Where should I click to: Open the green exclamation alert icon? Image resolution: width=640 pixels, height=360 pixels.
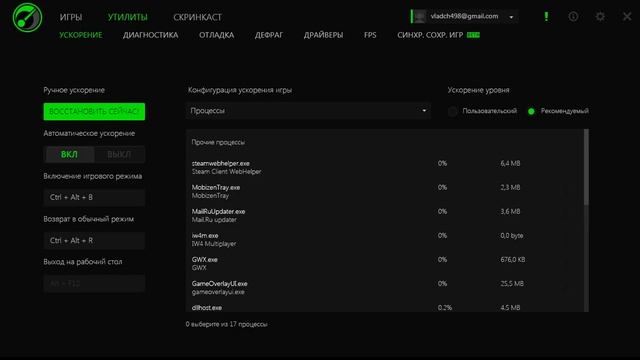click(x=546, y=16)
